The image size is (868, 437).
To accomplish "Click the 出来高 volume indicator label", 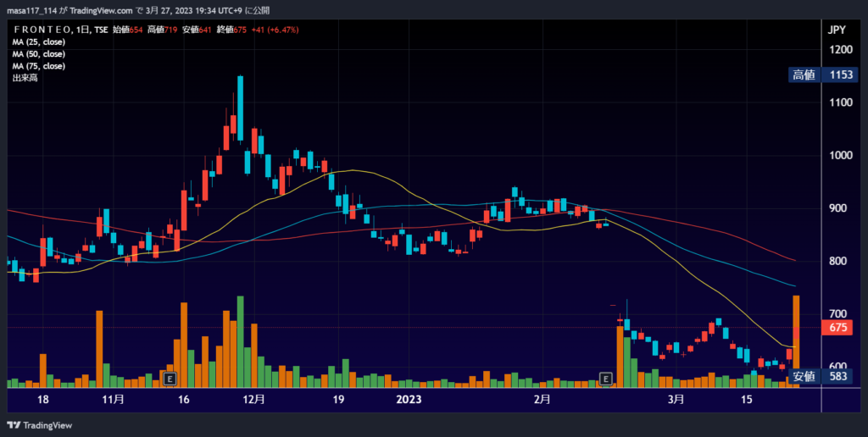I will click(25, 78).
